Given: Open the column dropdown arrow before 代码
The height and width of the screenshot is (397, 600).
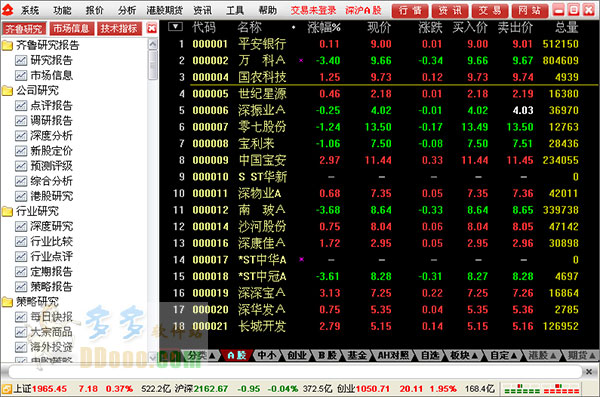Looking at the screenshot, I should tap(175, 27).
